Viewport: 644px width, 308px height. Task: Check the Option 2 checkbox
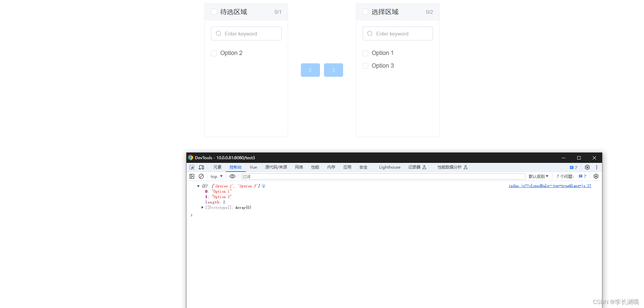point(214,53)
